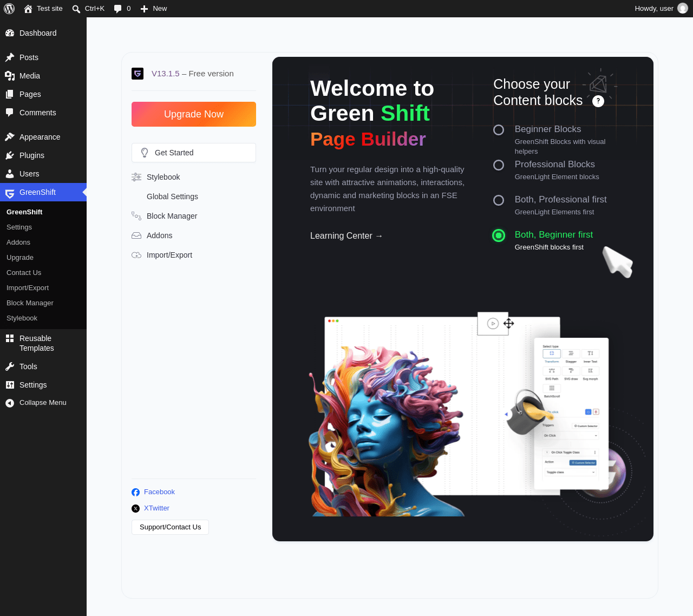Click the Facebook logo icon

(x=135, y=492)
